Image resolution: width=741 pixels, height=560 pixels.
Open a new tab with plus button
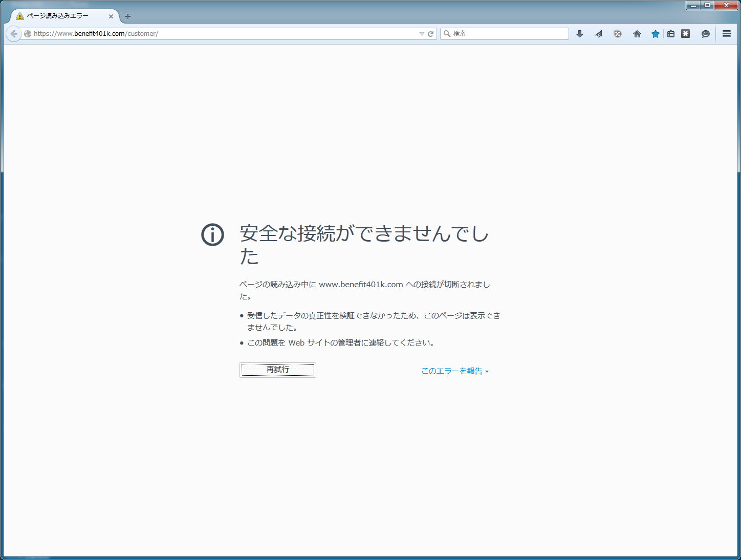[x=128, y=16]
